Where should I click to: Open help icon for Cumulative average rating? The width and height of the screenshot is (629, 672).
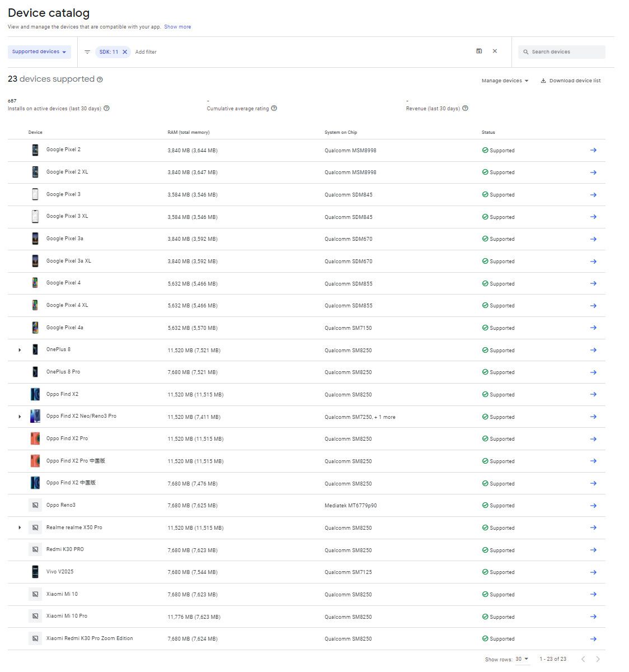coord(274,108)
